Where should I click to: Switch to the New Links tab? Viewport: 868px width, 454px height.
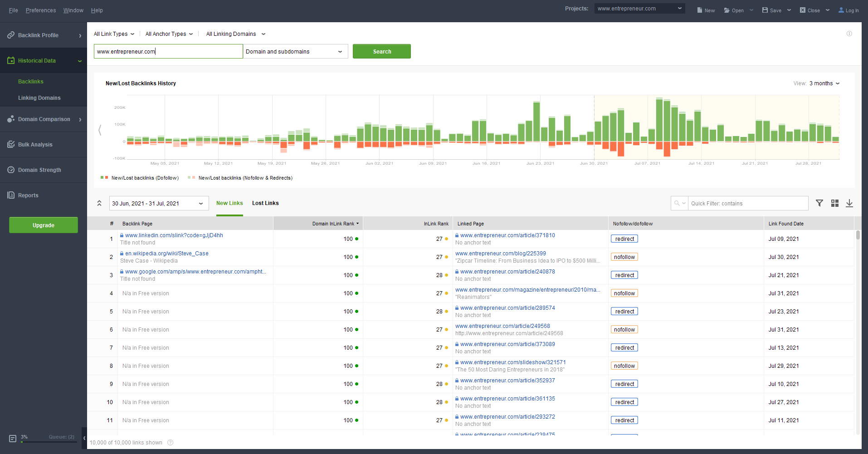[229, 203]
